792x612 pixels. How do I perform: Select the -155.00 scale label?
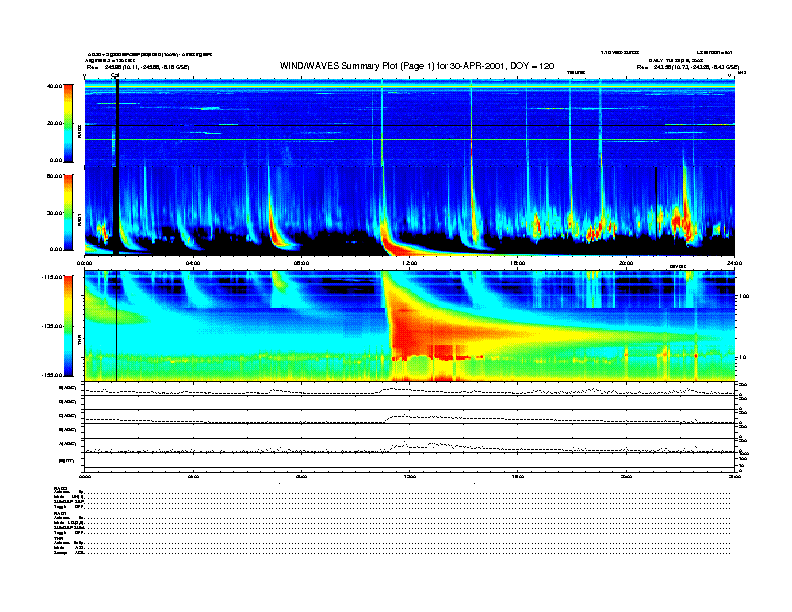52,375
